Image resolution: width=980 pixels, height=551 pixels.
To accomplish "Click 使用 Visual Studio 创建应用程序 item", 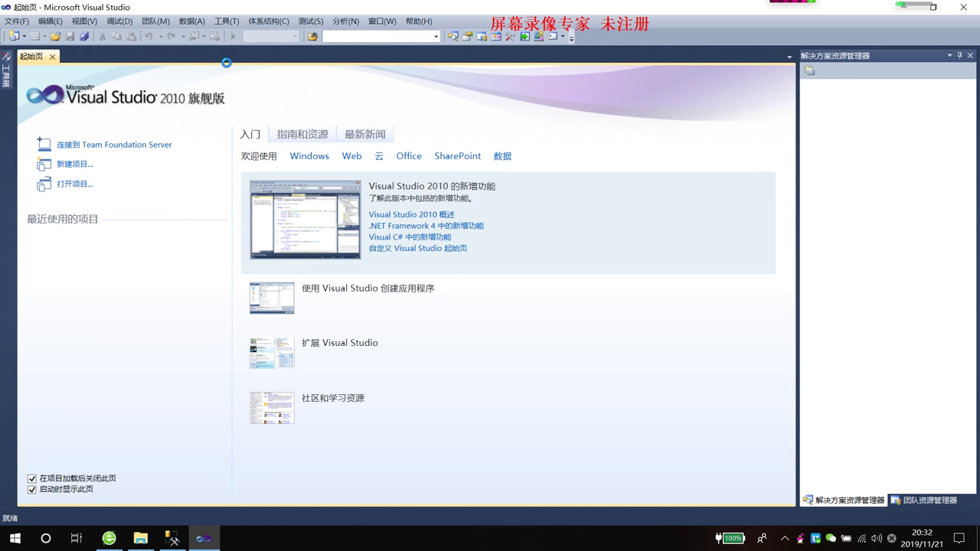I will coord(368,289).
